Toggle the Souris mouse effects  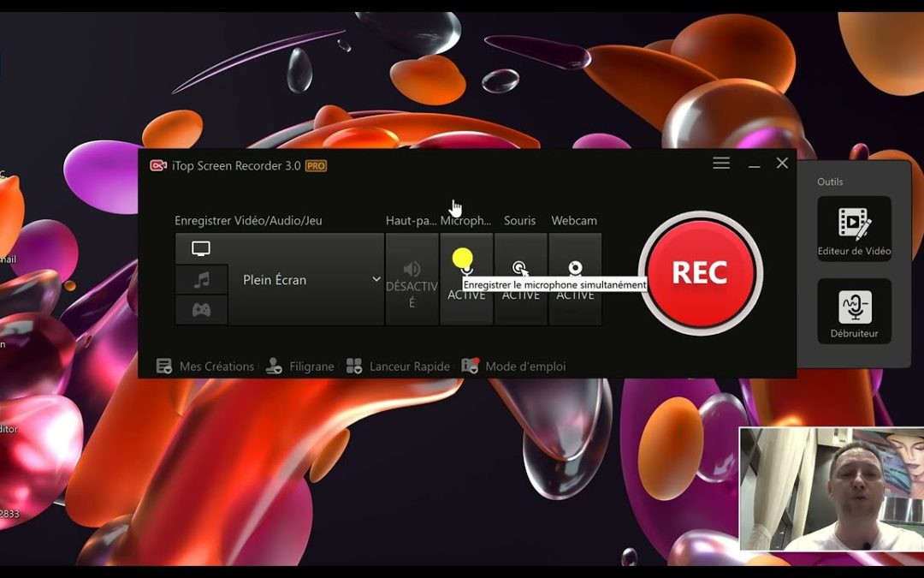pyautogui.click(x=521, y=279)
